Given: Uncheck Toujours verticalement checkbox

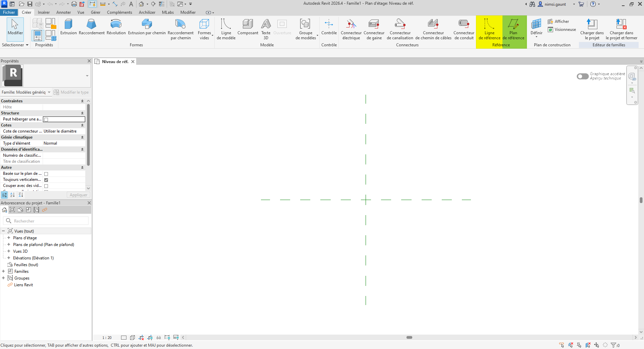Looking at the screenshot, I should (46, 180).
